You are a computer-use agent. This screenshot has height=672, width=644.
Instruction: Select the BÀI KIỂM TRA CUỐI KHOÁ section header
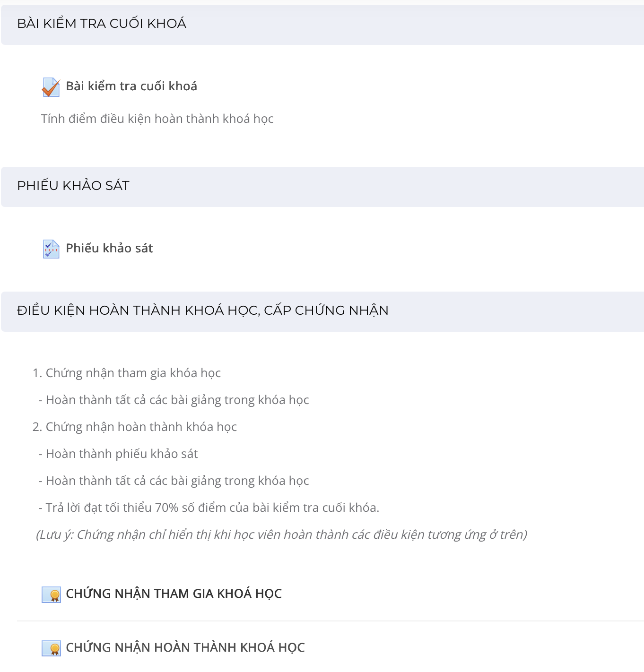pyautogui.click(x=322, y=25)
